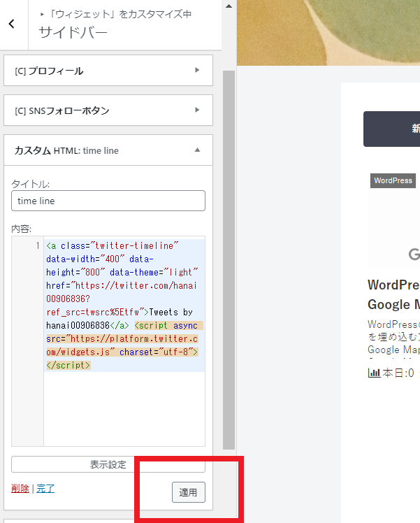Click the 'サイドバー' section heading
The height and width of the screenshot is (523, 420).
73,33
